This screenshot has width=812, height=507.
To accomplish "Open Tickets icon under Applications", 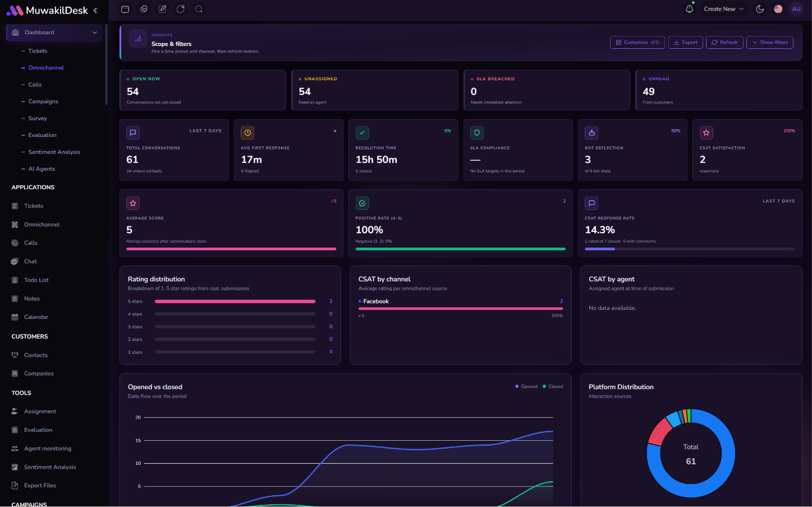I will (15, 206).
